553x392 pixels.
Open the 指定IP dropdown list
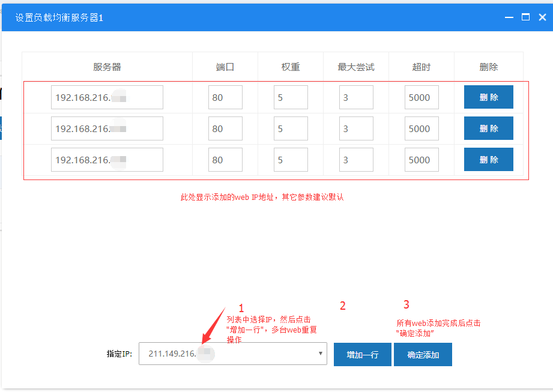tap(232, 354)
